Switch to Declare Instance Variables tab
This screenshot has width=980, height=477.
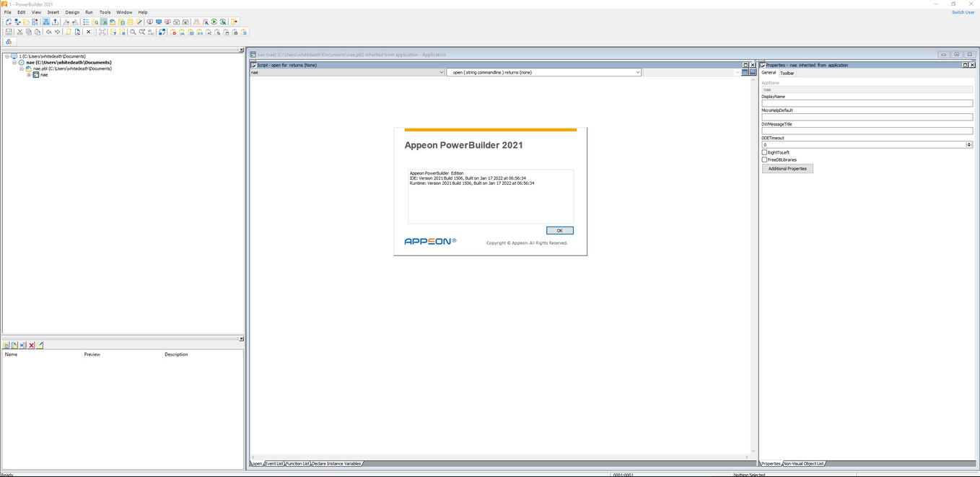[x=336, y=463]
